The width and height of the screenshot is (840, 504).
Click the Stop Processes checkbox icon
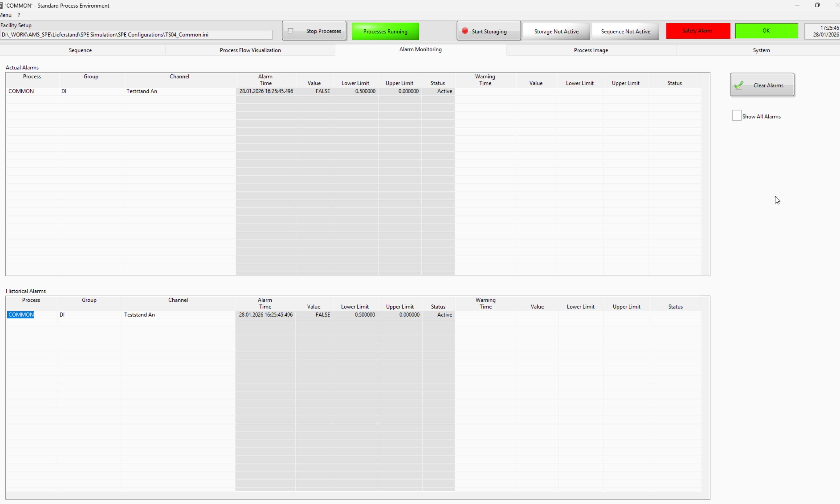click(x=290, y=31)
